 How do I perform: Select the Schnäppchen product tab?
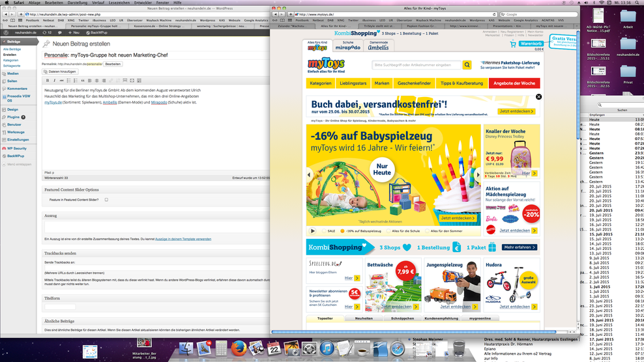tap(402, 318)
